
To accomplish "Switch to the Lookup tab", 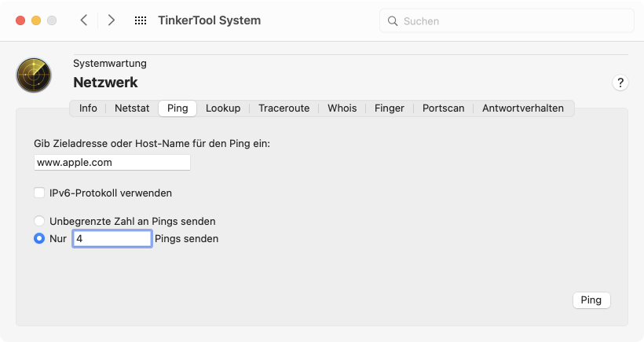I will pos(223,108).
